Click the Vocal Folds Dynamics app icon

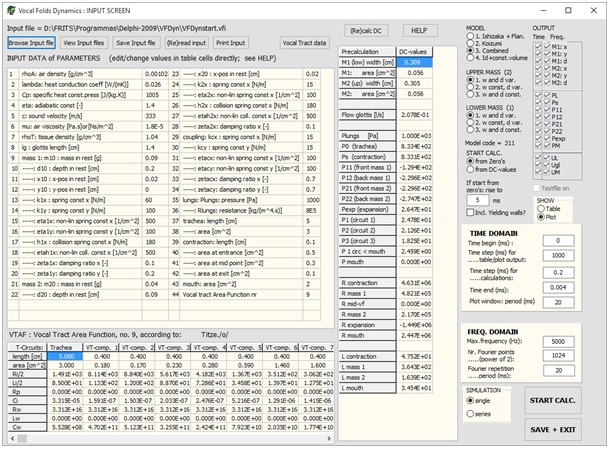11,11
